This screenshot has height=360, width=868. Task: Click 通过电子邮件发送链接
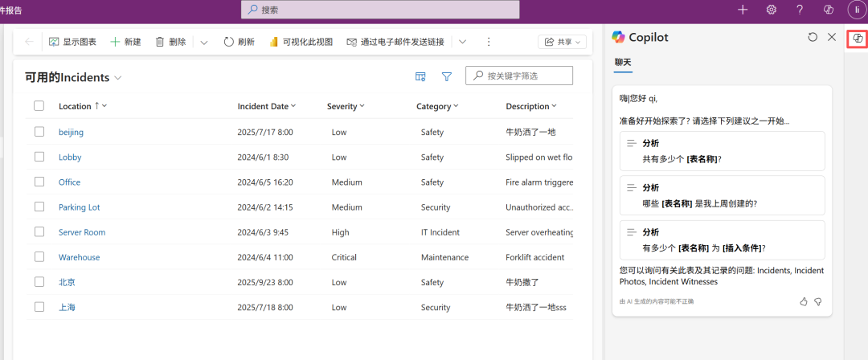click(395, 42)
